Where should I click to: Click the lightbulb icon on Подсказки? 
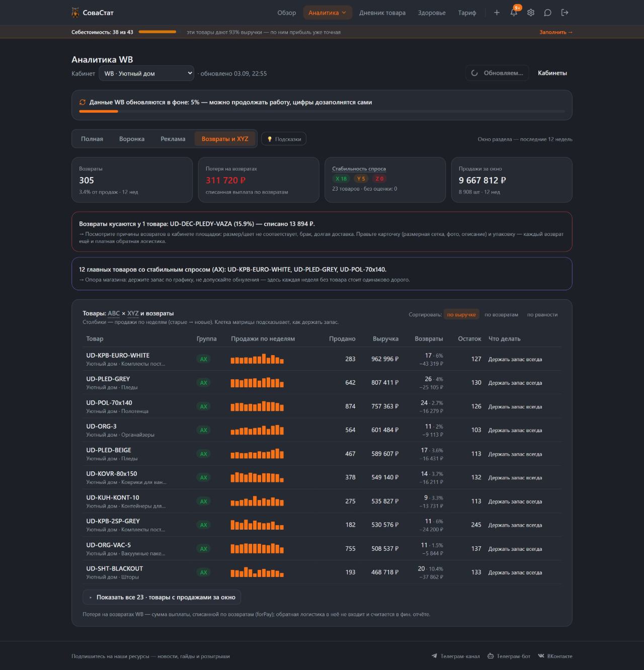(x=270, y=139)
